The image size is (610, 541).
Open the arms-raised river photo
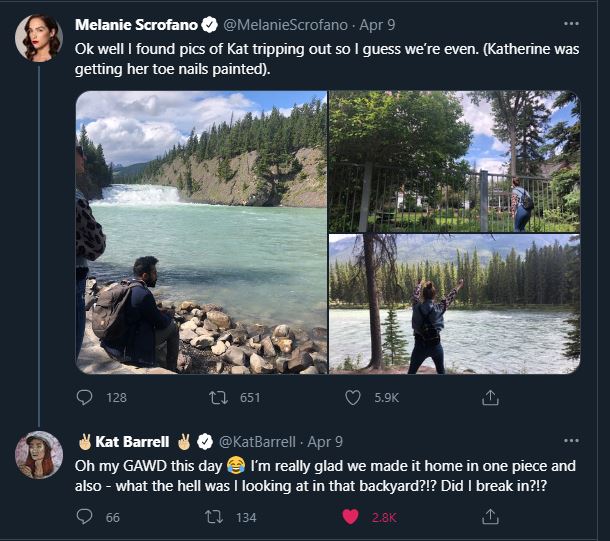454,304
